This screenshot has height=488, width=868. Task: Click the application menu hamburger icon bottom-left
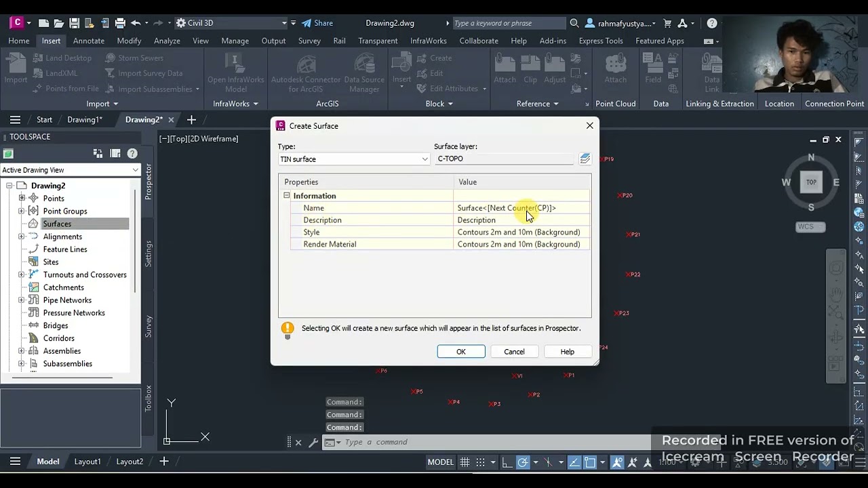point(15,462)
